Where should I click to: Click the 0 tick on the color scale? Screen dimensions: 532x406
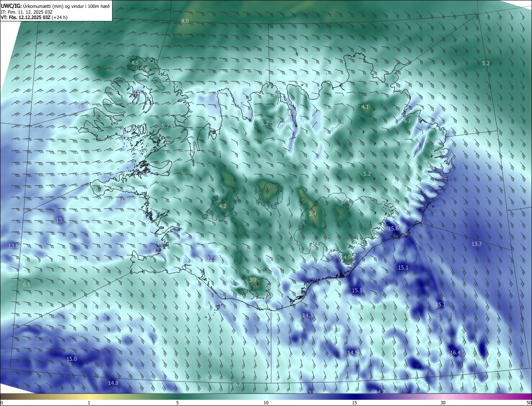[2, 403]
